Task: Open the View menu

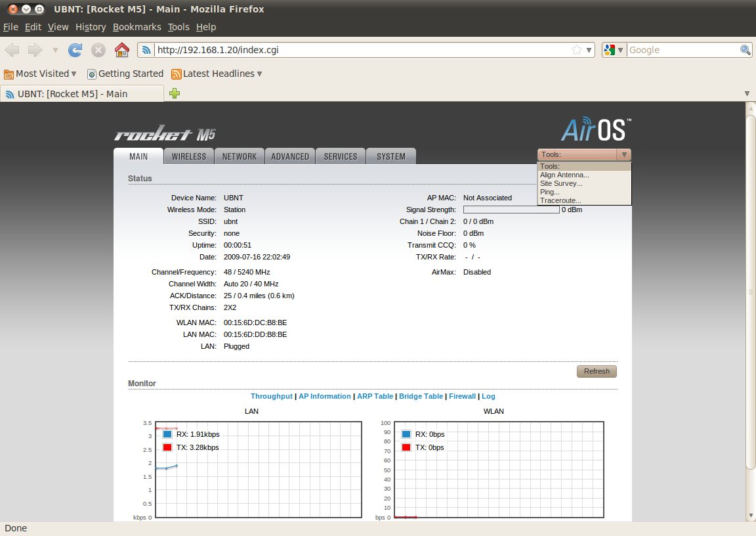Action: [x=58, y=27]
